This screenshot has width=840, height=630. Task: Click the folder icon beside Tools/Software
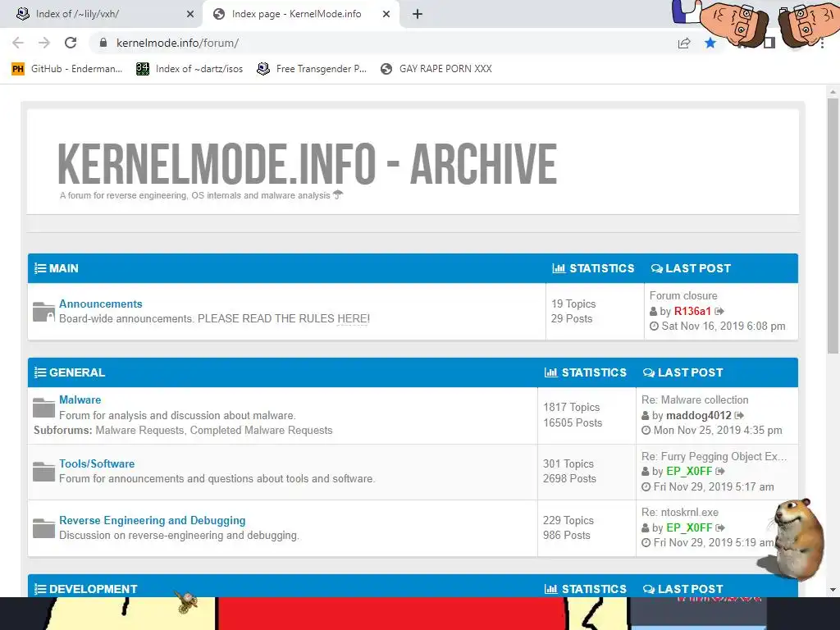click(43, 471)
